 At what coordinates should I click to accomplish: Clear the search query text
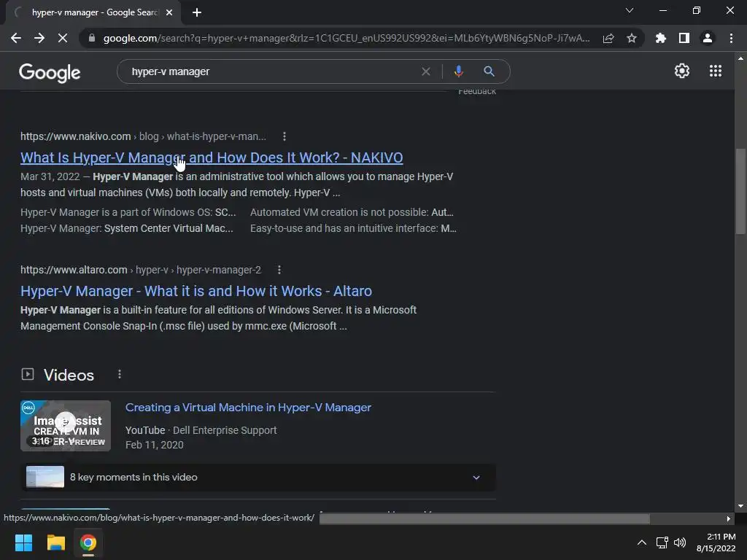click(x=426, y=71)
